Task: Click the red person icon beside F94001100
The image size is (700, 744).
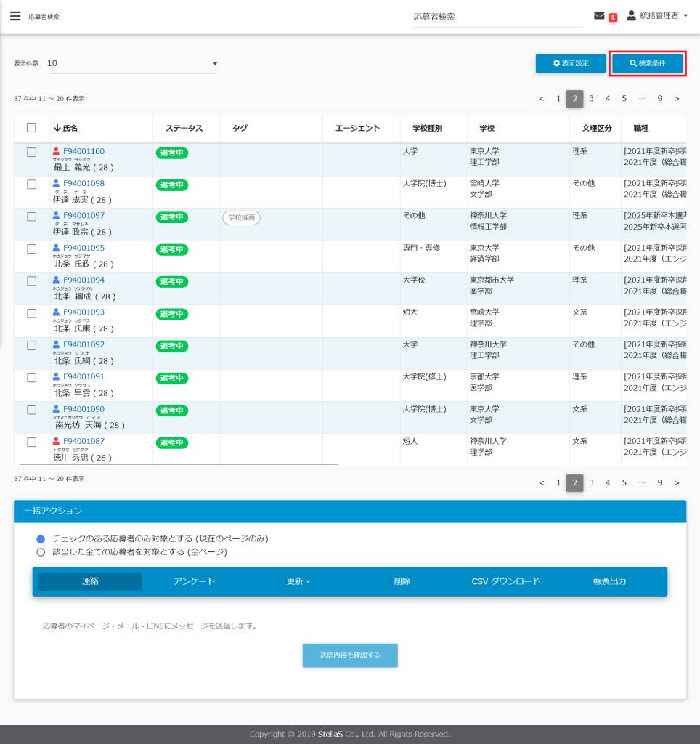Action: pyautogui.click(x=56, y=152)
